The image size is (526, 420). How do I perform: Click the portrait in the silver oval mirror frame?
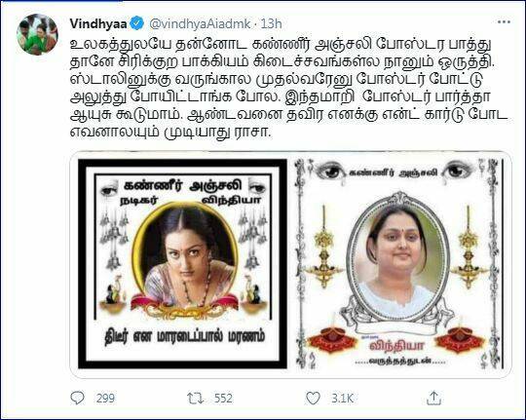[x=399, y=260]
